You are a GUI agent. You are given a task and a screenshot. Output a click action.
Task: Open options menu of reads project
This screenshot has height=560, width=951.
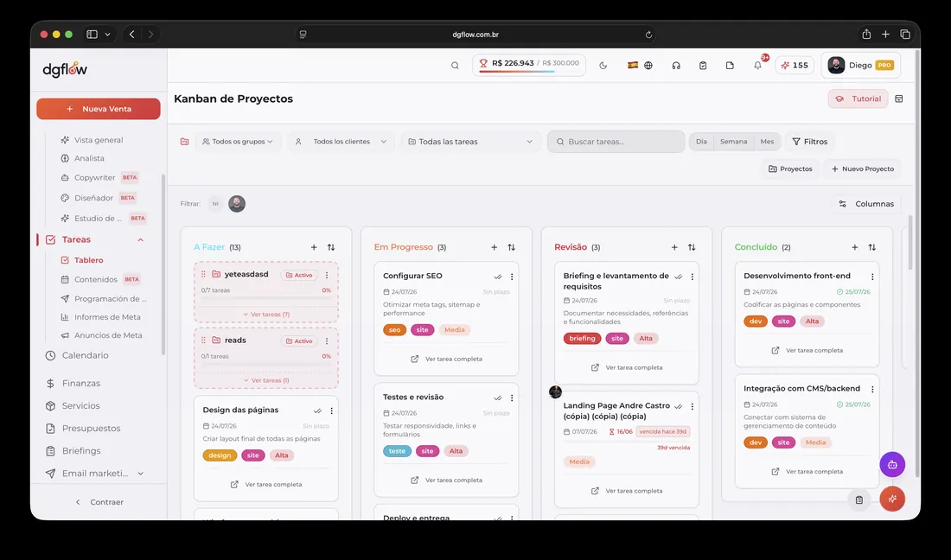pyautogui.click(x=327, y=340)
